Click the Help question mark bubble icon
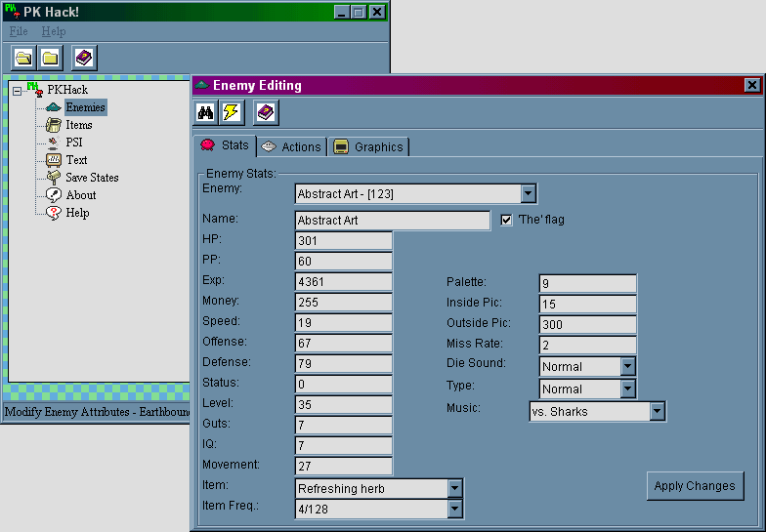766x532 pixels. (x=53, y=213)
